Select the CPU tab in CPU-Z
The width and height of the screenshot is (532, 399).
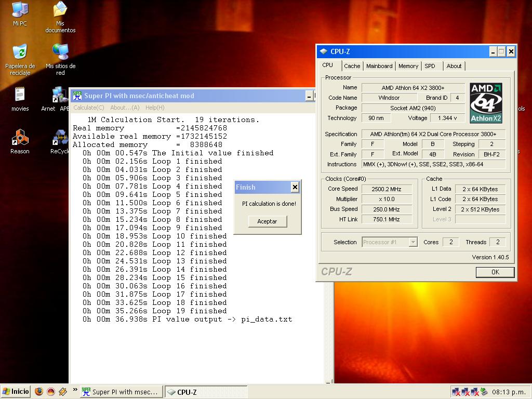[328, 65]
